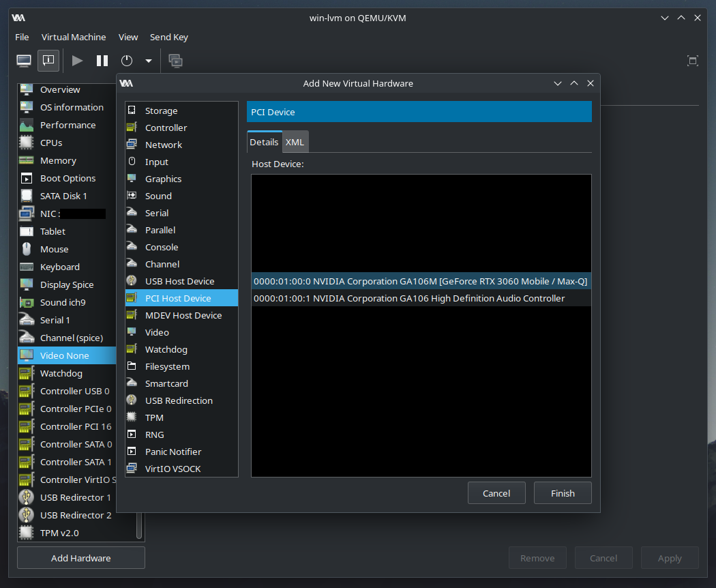Image resolution: width=716 pixels, height=588 pixels.
Task: Select the NIC entry in hardware list
Action: (67, 214)
